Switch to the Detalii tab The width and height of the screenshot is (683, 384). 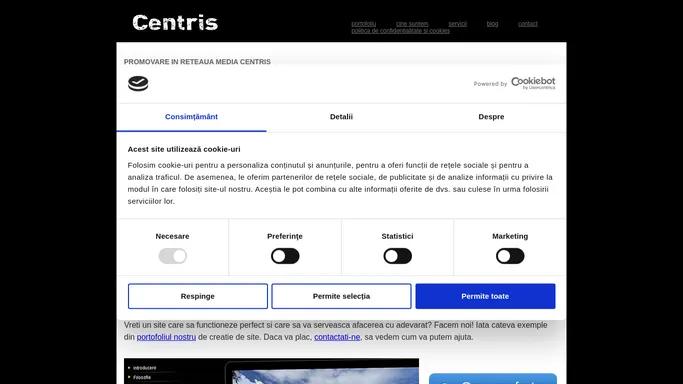point(341,117)
